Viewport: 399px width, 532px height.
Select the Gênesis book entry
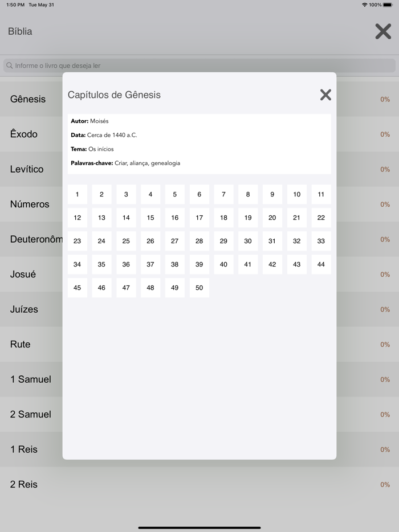(27, 99)
